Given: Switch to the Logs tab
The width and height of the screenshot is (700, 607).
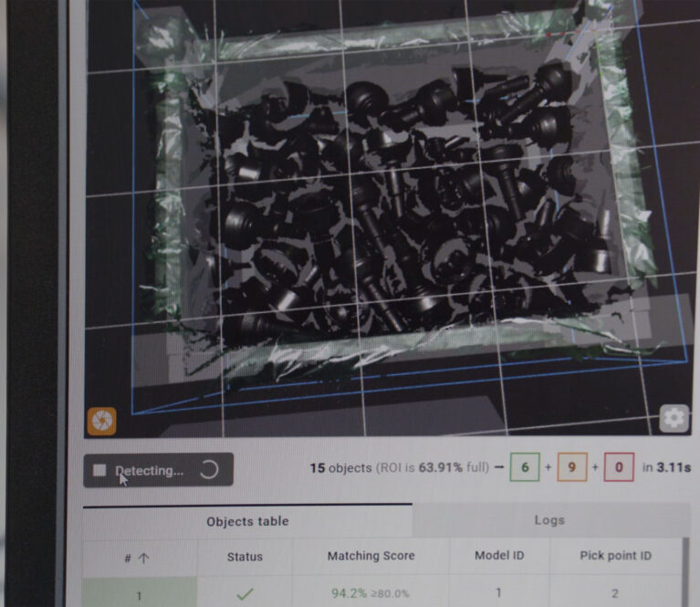Looking at the screenshot, I should pos(549,520).
